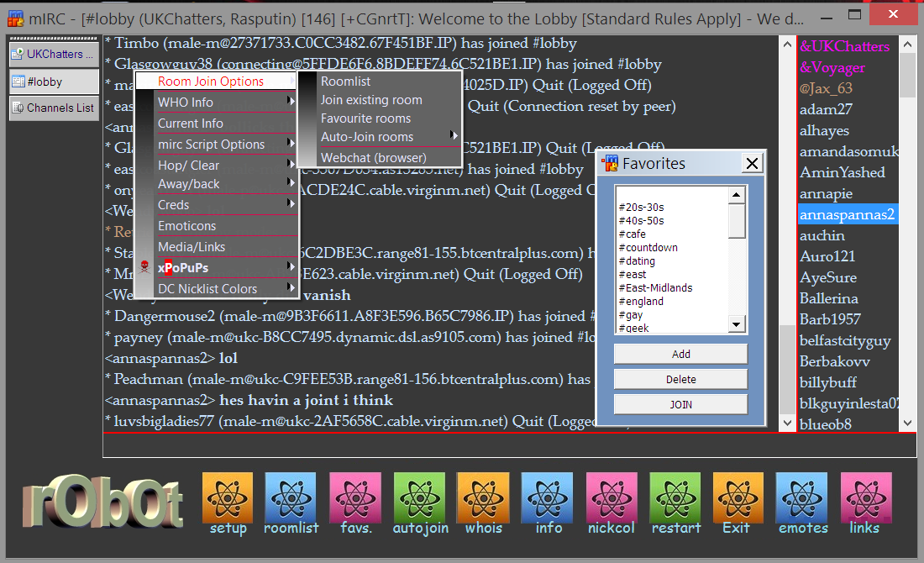Click the restart green atom icon
This screenshot has height=563, width=924.
[675, 497]
